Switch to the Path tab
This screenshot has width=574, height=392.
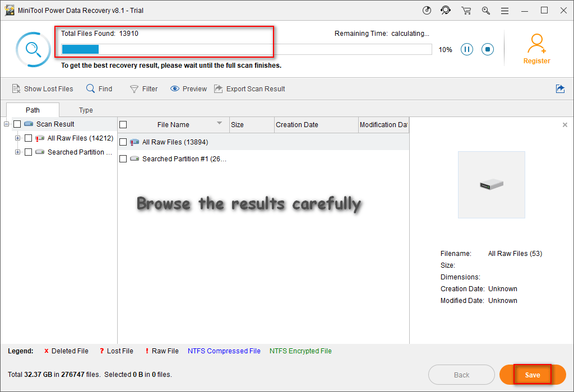click(33, 110)
